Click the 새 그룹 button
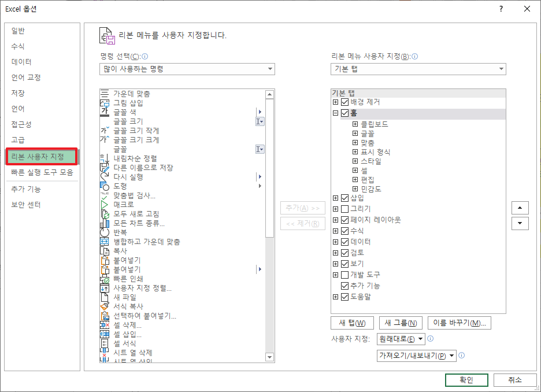The width and height of the screenshot is (541, 392). 401,323
